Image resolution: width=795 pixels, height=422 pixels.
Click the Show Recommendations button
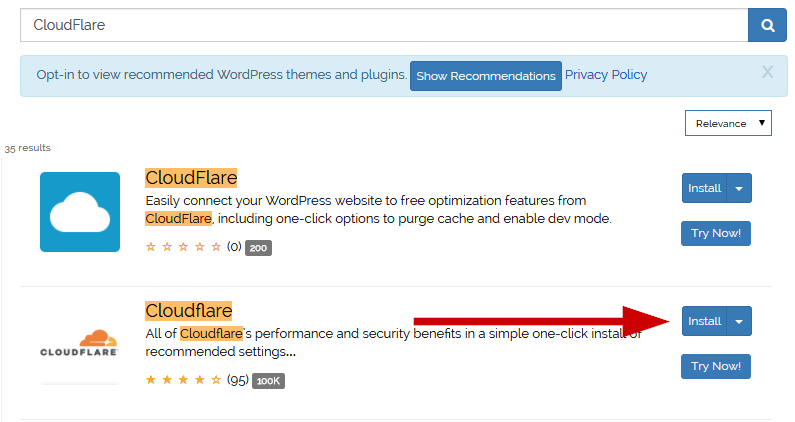[x=486, y=76]
